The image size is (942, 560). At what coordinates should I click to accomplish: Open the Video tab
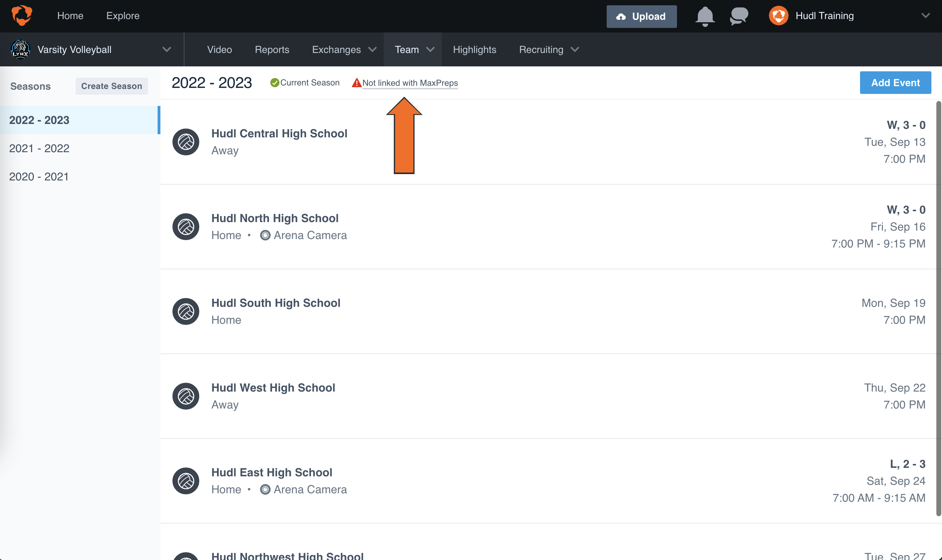click(x=219, y=49)
